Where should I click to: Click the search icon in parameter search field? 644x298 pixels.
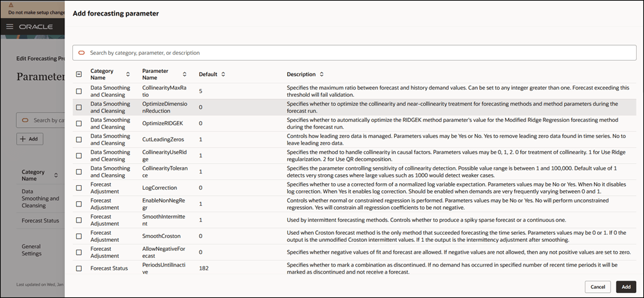[82, 53]
